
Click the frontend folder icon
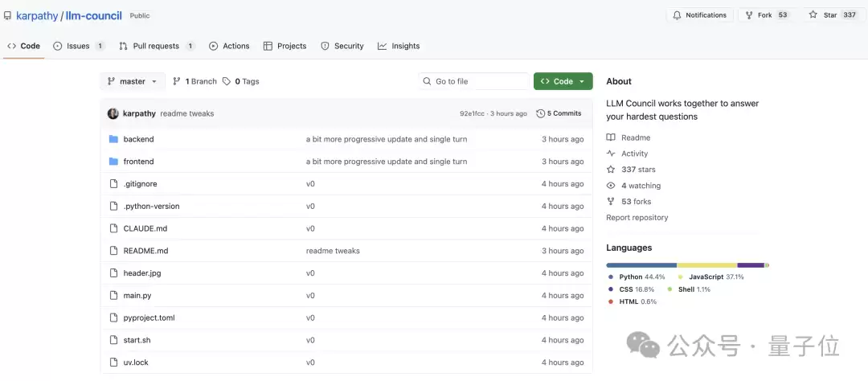(x=113, y=162)
